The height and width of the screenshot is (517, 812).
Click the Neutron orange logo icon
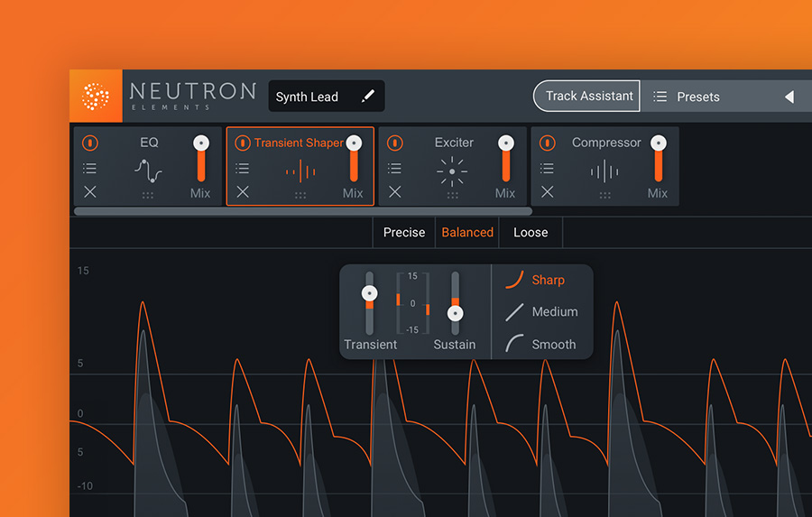coord(96,96)
